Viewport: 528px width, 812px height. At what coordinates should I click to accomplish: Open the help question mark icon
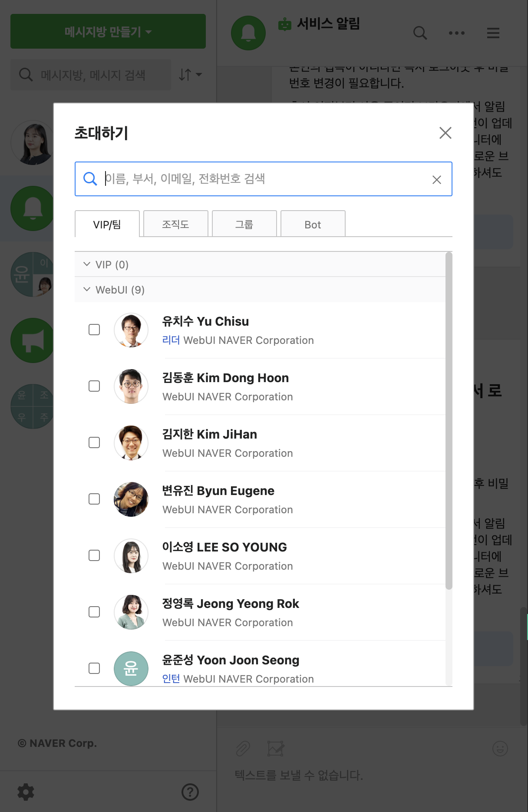click(x=190, y=792)
